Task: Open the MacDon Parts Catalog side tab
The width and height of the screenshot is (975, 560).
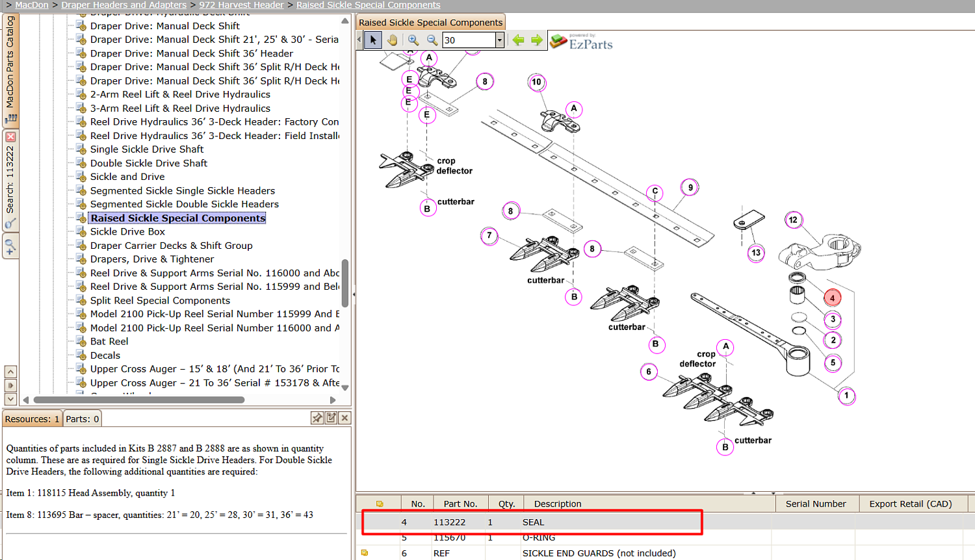Action: click(x=10, y=70)
